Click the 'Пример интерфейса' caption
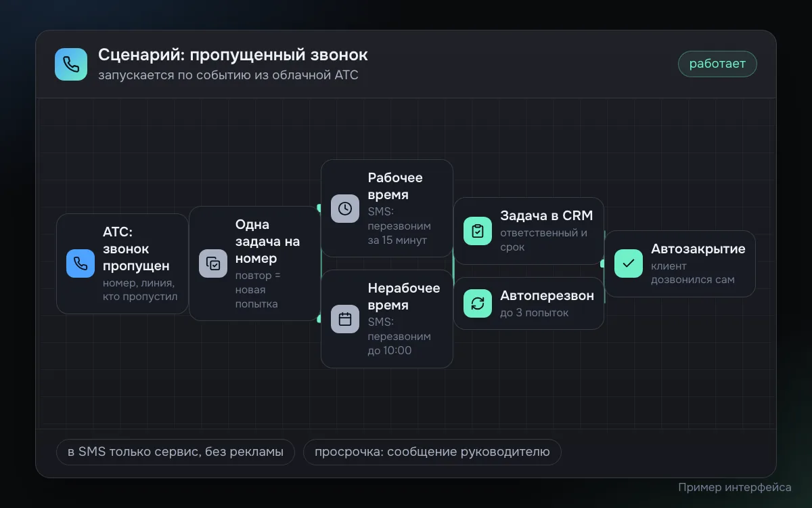The image size is (812, 508). point(735,487)
